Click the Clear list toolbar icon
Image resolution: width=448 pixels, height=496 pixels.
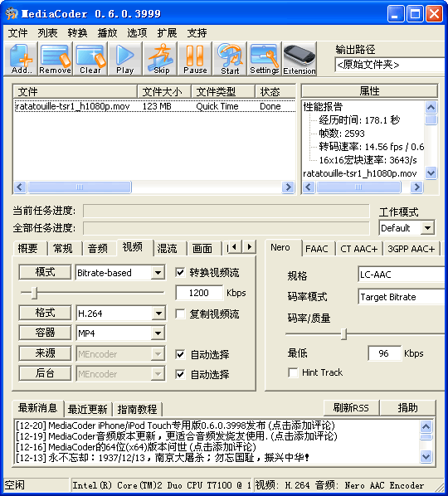coord(90,59)
